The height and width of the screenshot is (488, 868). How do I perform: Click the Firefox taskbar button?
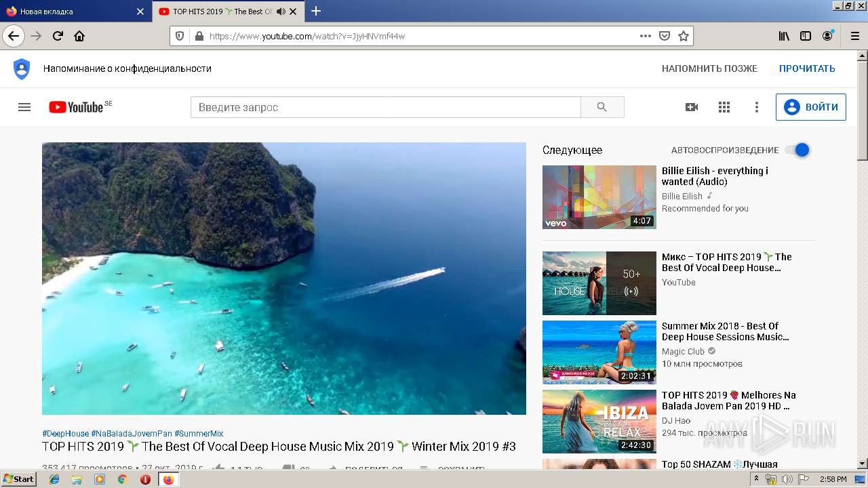point(169,479)
